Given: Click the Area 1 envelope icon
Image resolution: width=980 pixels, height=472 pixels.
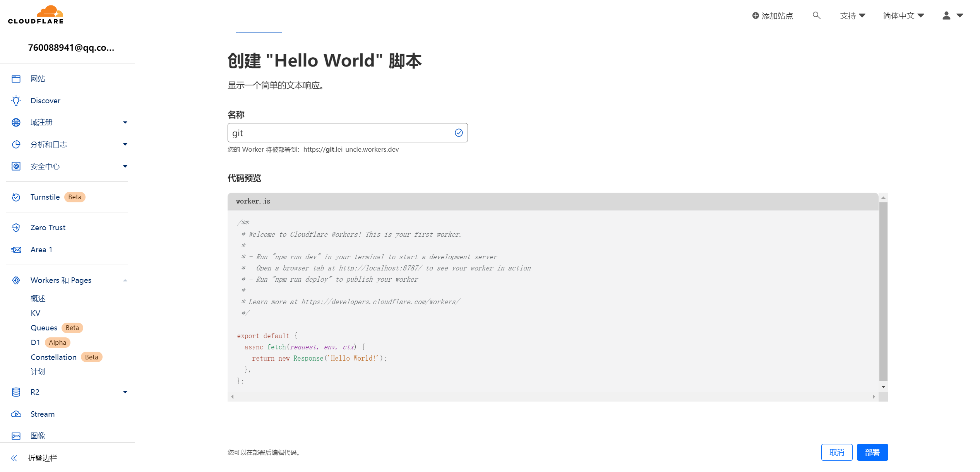Looking at the screenshot, I should coord(16,250).
